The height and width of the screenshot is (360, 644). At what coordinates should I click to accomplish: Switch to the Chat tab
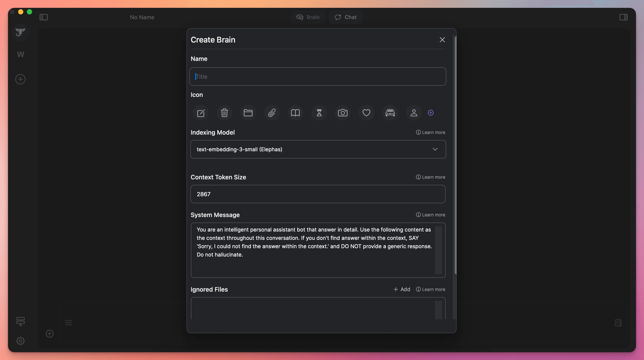(x=346, y=17)
